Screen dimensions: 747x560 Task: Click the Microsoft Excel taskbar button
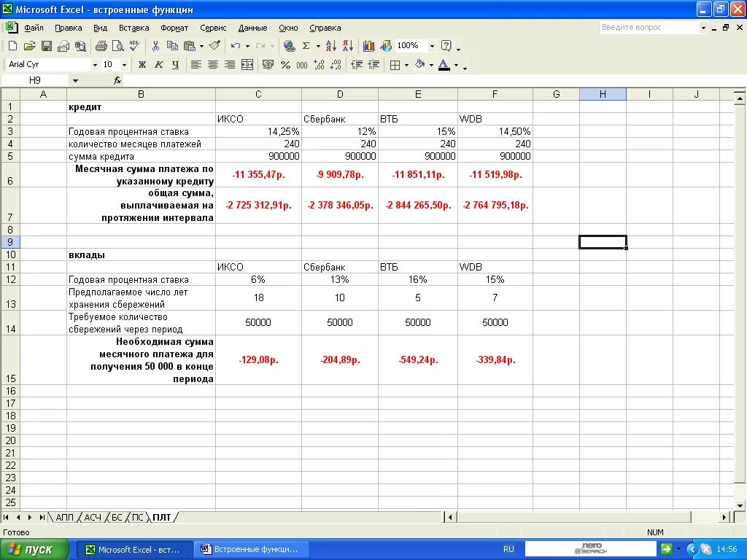tap(135, 549)
